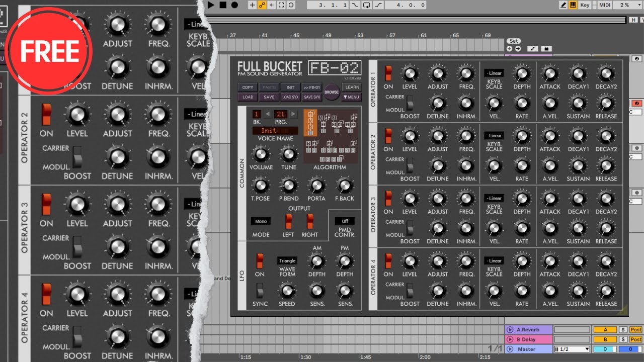Click the lock envelopes icon
The image size is (644, 362).
click(546, 49)
